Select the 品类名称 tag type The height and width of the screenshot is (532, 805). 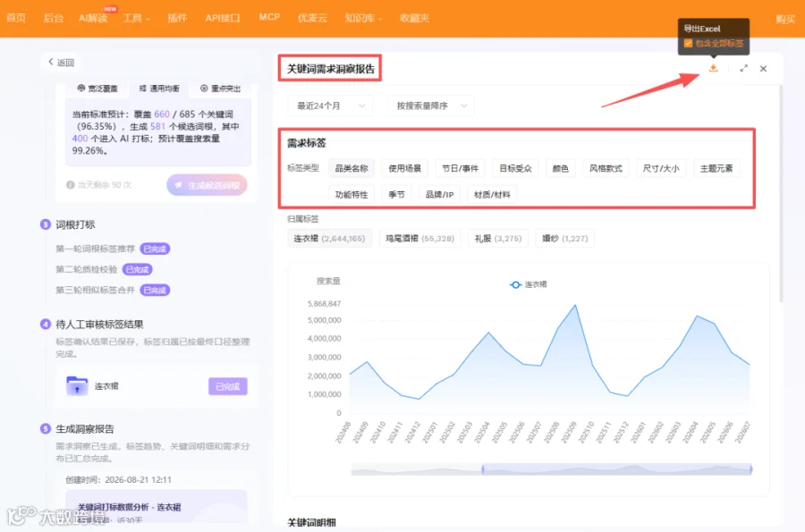(x=352, y=168)
